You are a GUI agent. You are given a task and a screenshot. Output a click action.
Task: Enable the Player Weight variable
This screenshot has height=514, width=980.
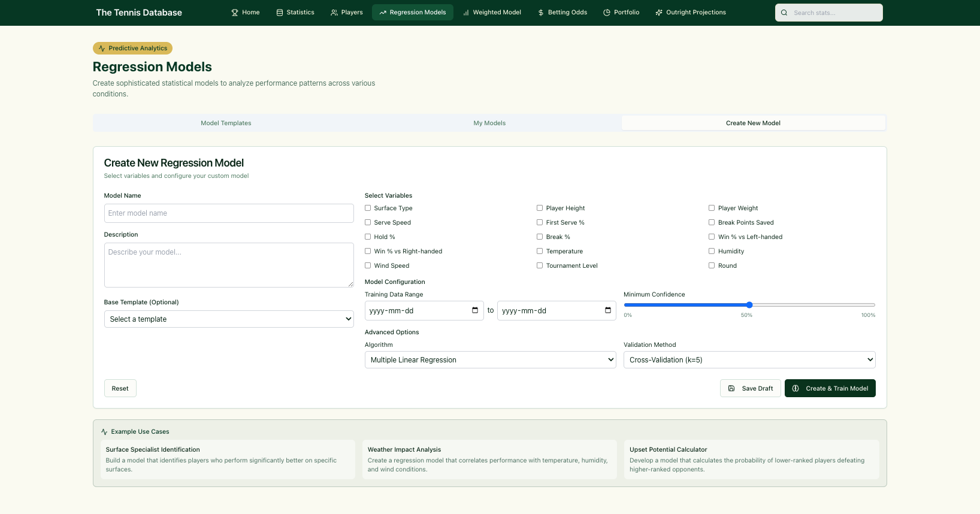tap(712, 208)
